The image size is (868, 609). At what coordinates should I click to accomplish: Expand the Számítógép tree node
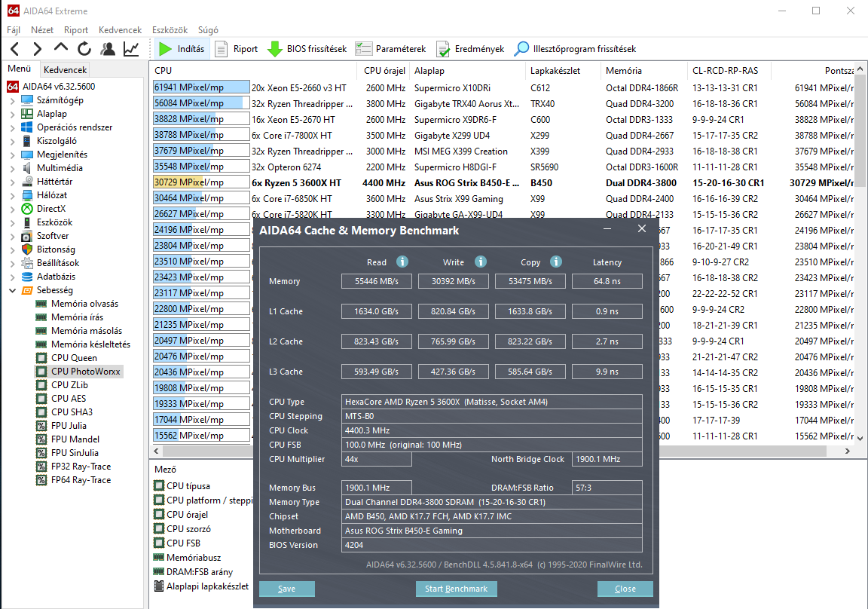[x=12, y=100]
